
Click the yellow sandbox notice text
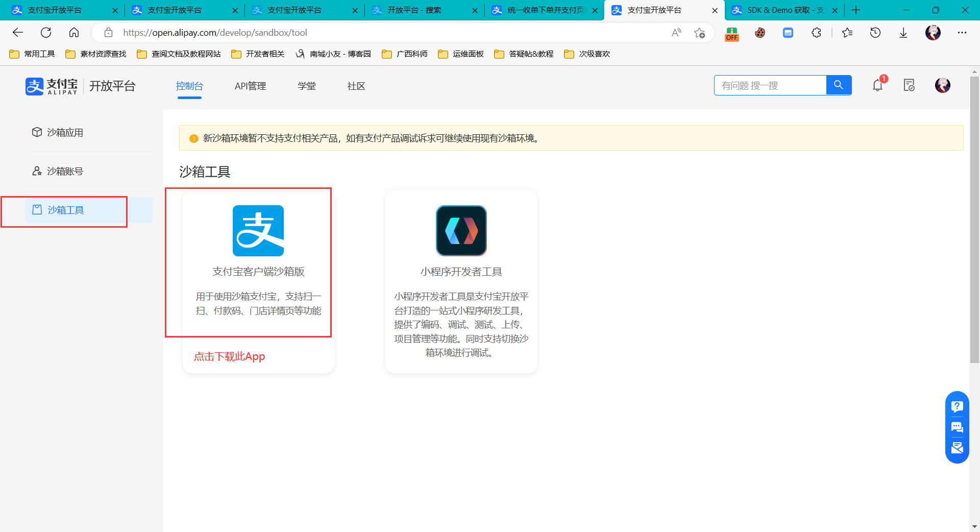tap(372, 138)
